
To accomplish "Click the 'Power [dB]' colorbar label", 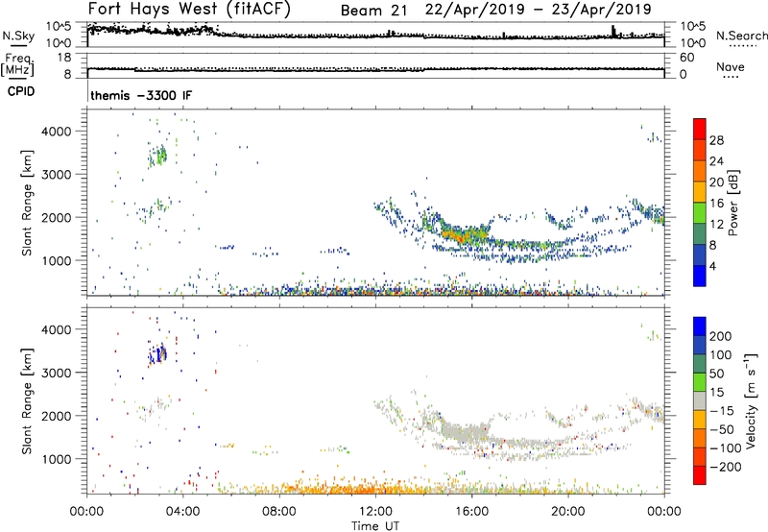I will pyautogui.click(x=732, y=203).
